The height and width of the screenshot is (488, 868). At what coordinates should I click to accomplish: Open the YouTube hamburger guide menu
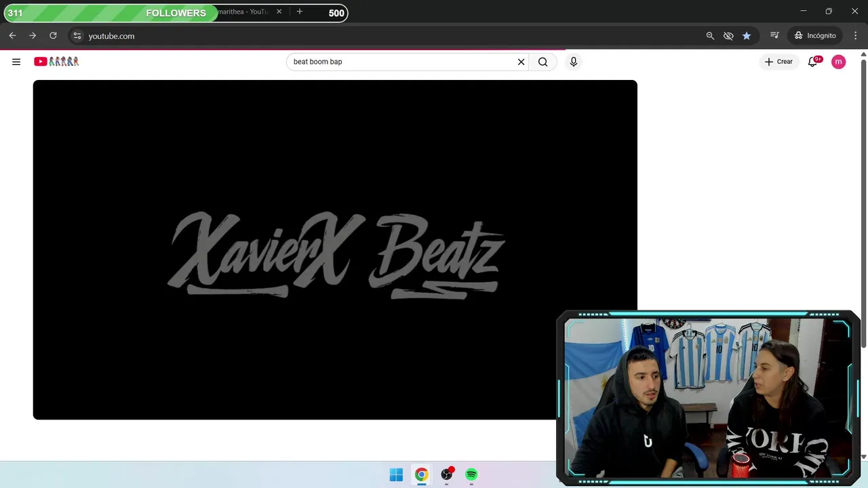click(x=16, y=62)
